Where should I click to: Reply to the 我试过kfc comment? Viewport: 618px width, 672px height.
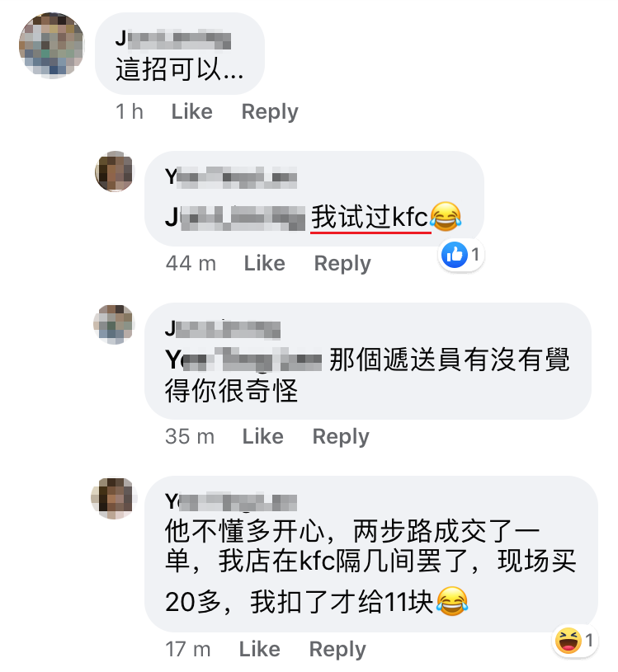[x=342, y=264]
